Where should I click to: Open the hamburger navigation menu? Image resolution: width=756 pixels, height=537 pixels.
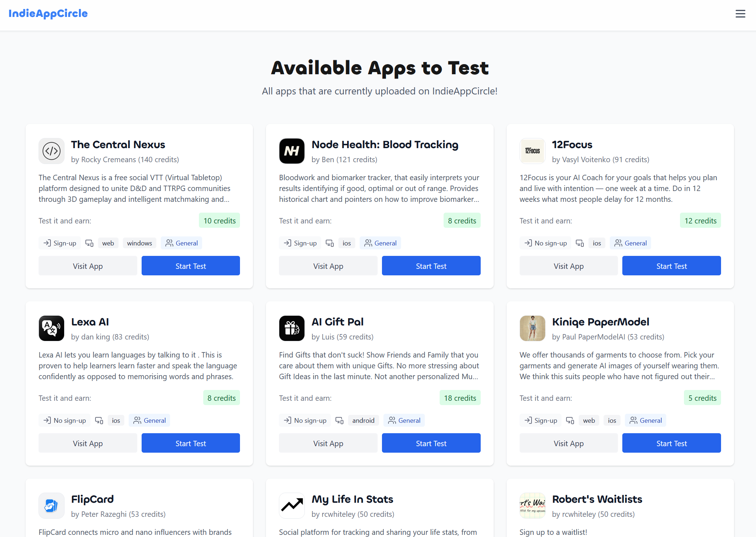click(741, 14)
